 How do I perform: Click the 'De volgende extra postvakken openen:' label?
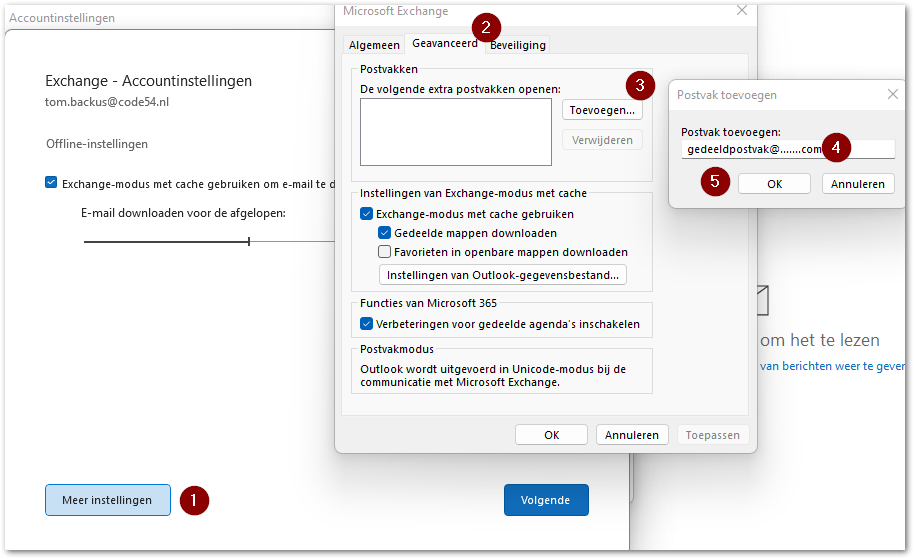click(460, 89)
